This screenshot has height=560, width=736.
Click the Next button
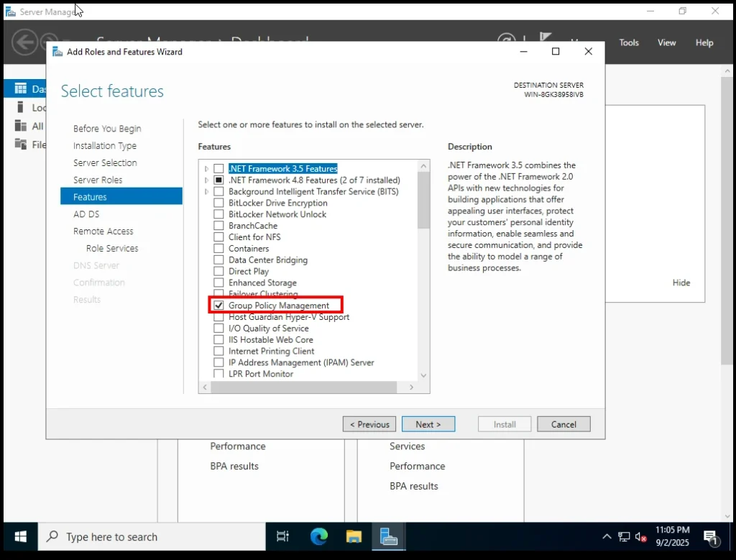(428, 424)
